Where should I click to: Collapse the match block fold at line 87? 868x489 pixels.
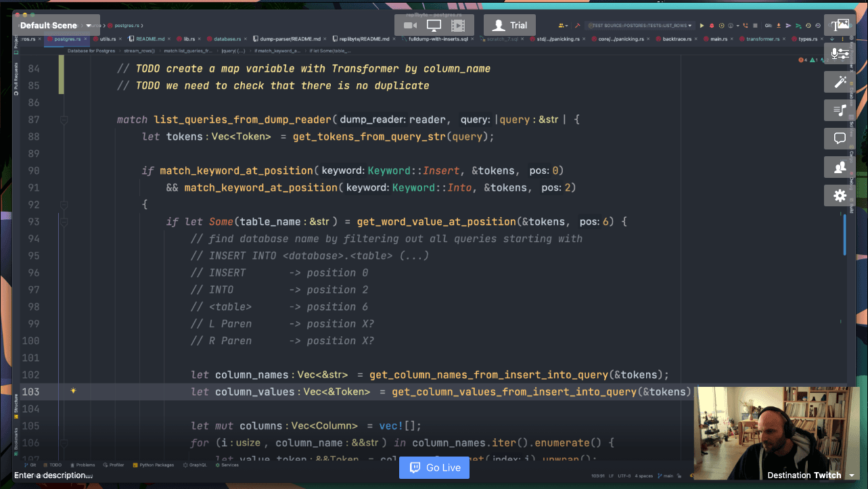63,120
